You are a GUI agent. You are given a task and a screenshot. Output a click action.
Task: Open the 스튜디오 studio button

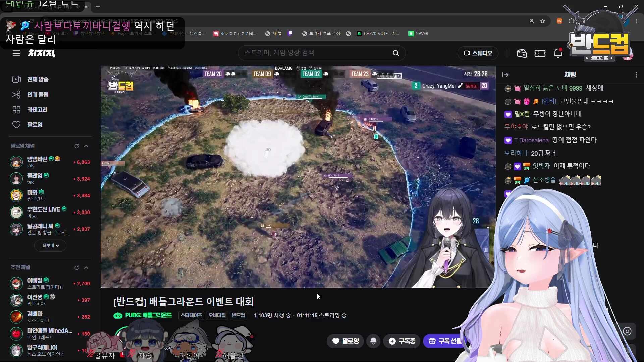[x=478, y=53]
